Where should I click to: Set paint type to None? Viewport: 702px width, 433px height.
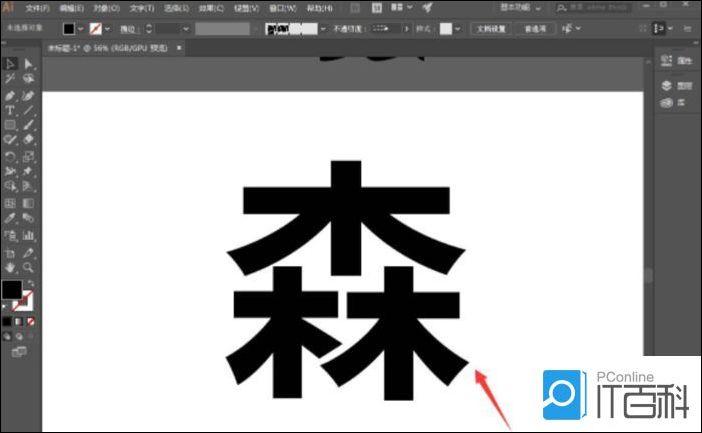(30, 322)
